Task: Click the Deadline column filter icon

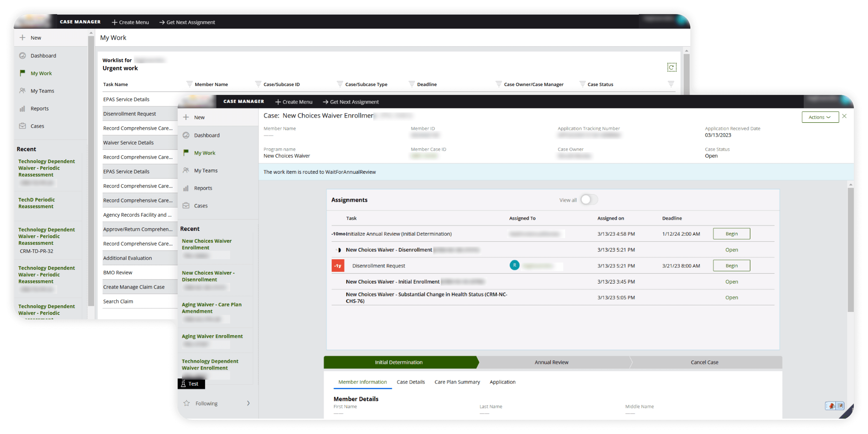Action: tap(498, 84)
